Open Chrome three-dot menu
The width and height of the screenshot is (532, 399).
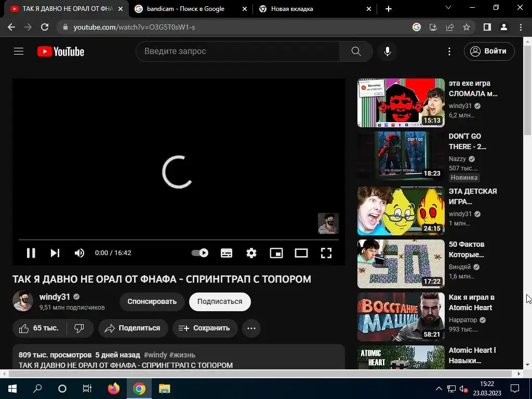521,27
